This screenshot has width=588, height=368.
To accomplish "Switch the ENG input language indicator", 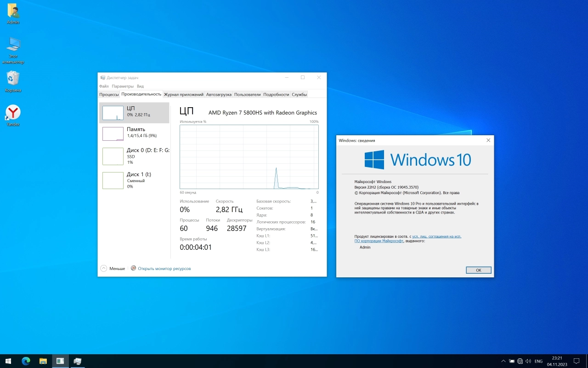I will pyautogui.click(x=538, y=361).
